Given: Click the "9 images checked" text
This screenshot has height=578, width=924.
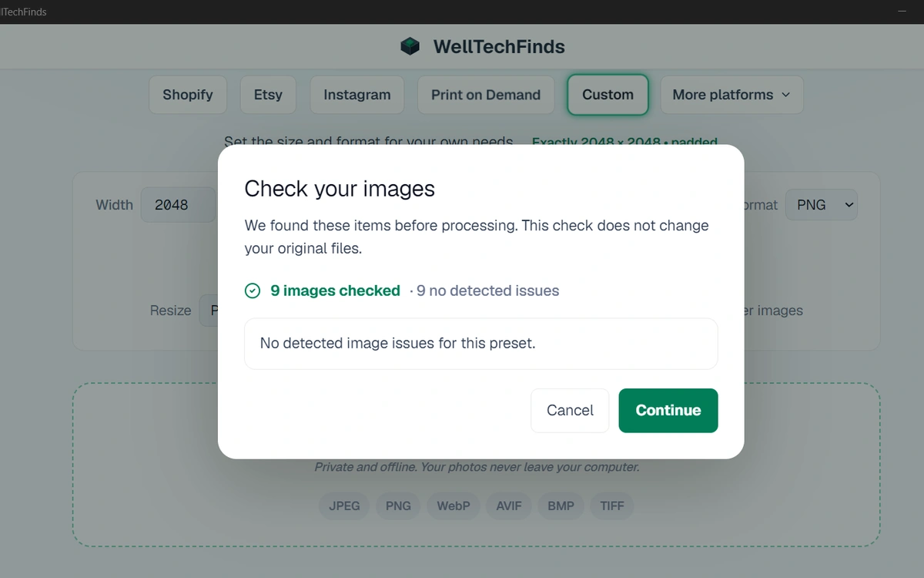Looking at the screenshot, I should point(335,291).
